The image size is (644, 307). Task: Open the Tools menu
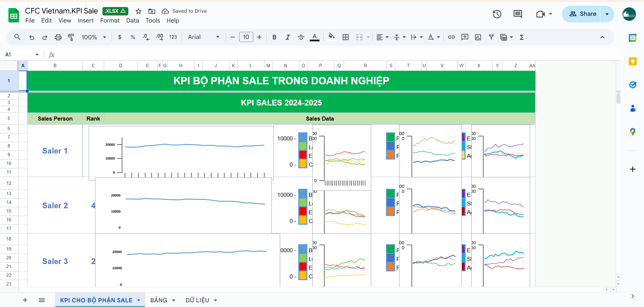pyautogui.click(x=153, y=20)
